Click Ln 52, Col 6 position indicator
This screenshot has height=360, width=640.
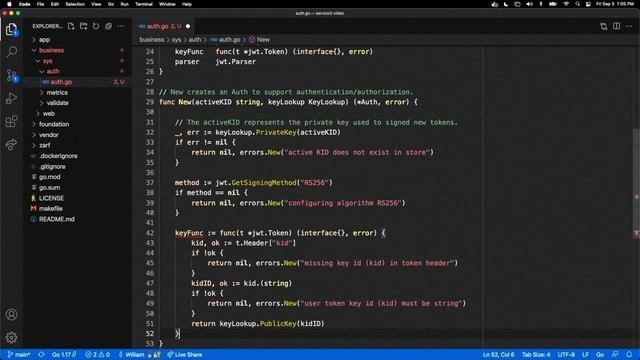pos(498,355)
